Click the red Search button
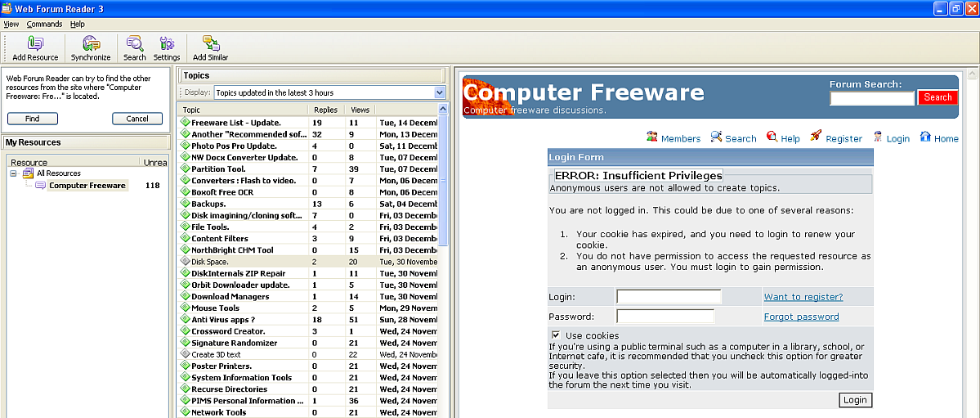 [937, 97]
